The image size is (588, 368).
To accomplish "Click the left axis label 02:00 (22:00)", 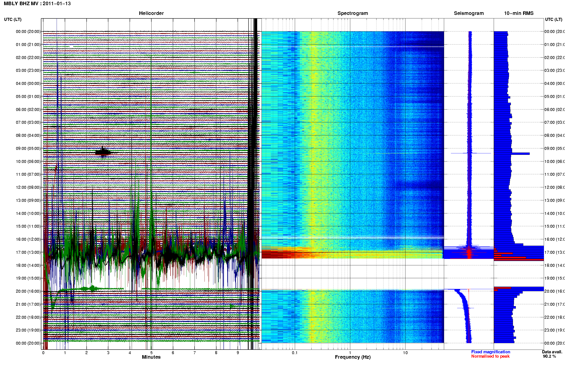I will (28, 58).
